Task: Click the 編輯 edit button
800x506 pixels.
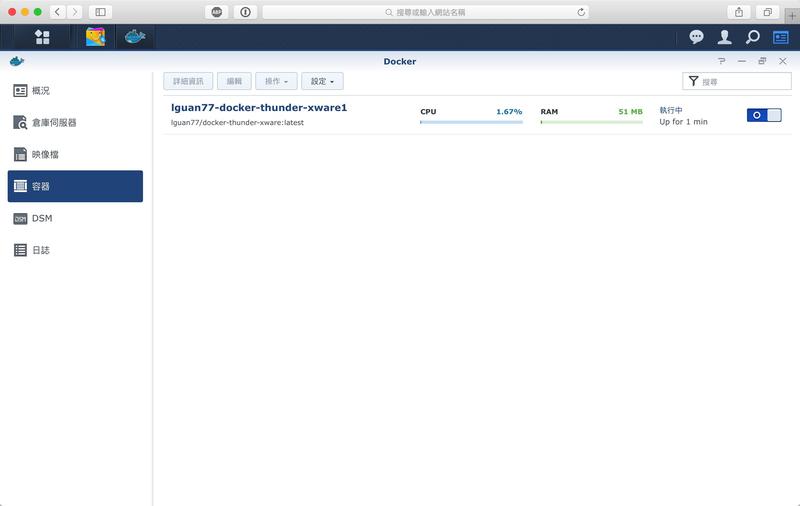Action: (234, 81)
